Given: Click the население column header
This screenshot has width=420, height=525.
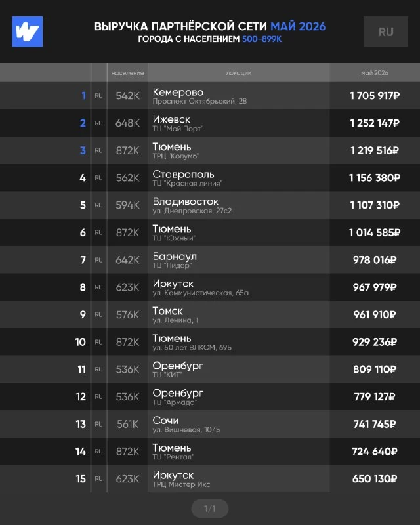Looking at the screenshot, I should pyautogui.click(x=127, y=73).
